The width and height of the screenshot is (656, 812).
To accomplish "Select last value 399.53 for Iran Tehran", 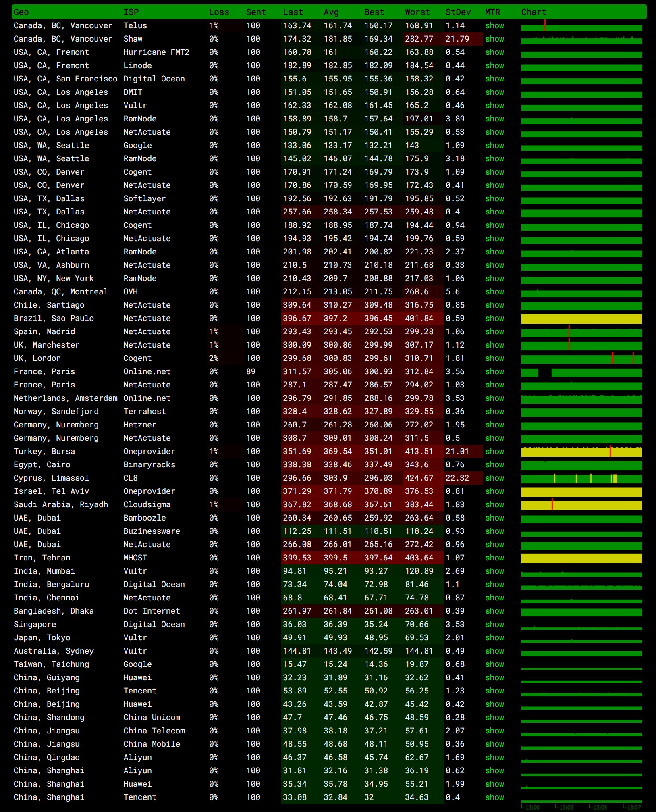I will (297, 558).
